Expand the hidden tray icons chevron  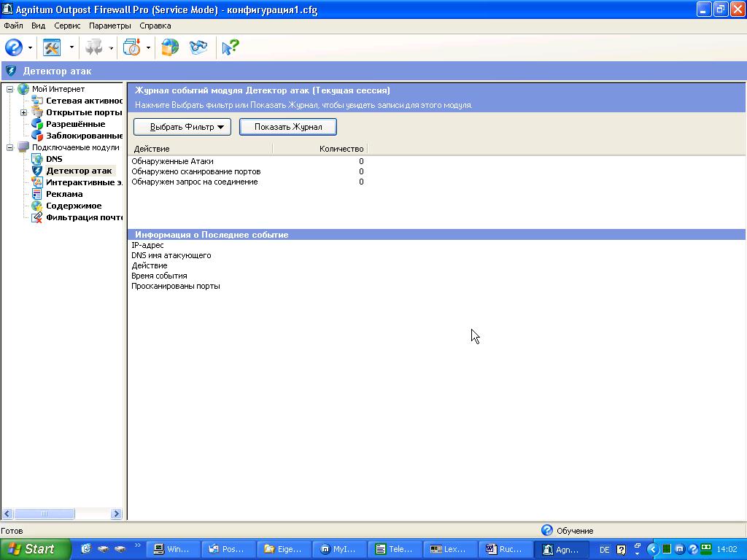point(652,550)
